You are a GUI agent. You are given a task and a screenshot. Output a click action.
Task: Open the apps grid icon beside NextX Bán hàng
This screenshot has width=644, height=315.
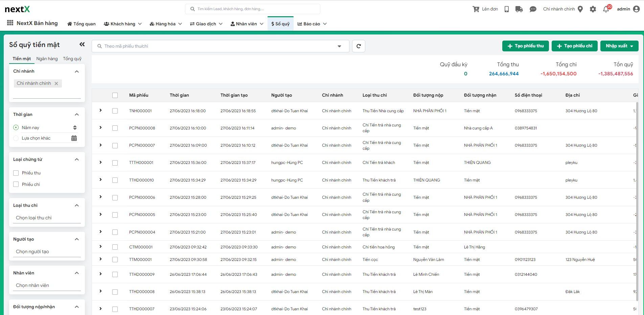click(10, 23)
